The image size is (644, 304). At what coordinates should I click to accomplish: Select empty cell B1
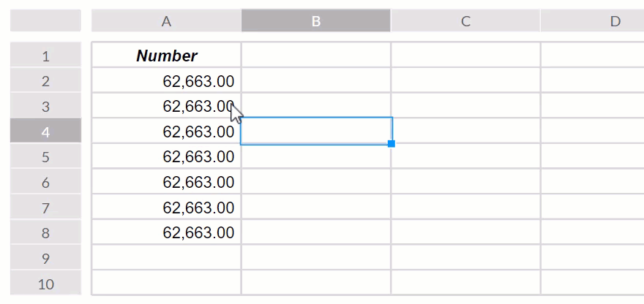click(x=316, y=56)
